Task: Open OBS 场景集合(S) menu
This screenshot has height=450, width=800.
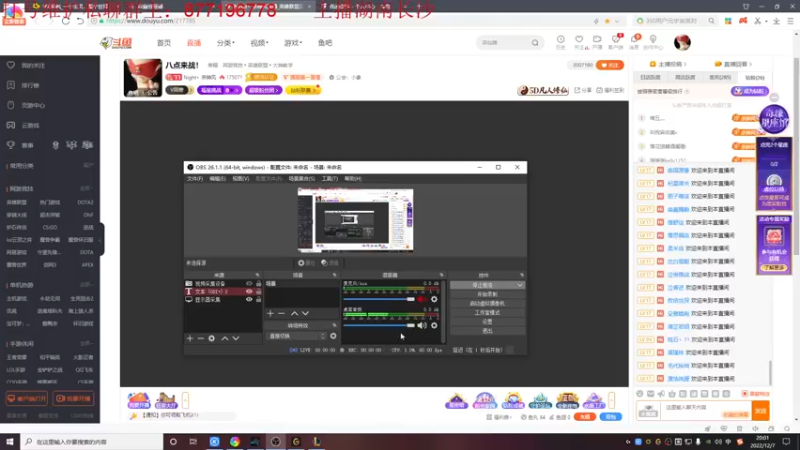Action: [x=302, y=179]
